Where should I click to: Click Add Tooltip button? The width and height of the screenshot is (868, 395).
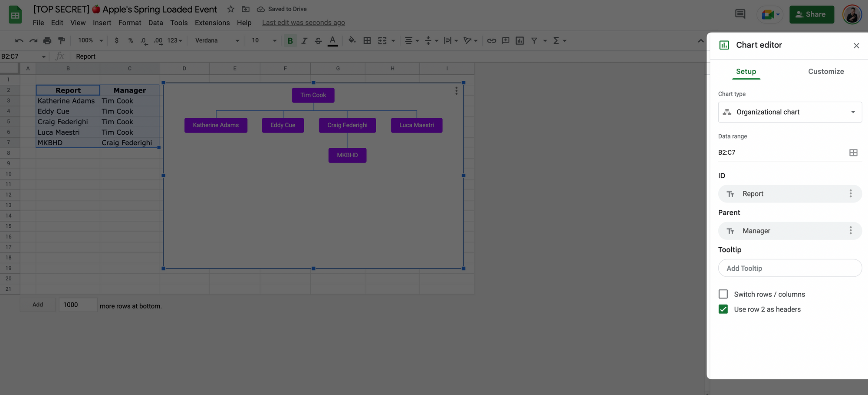tap(790, 268)
